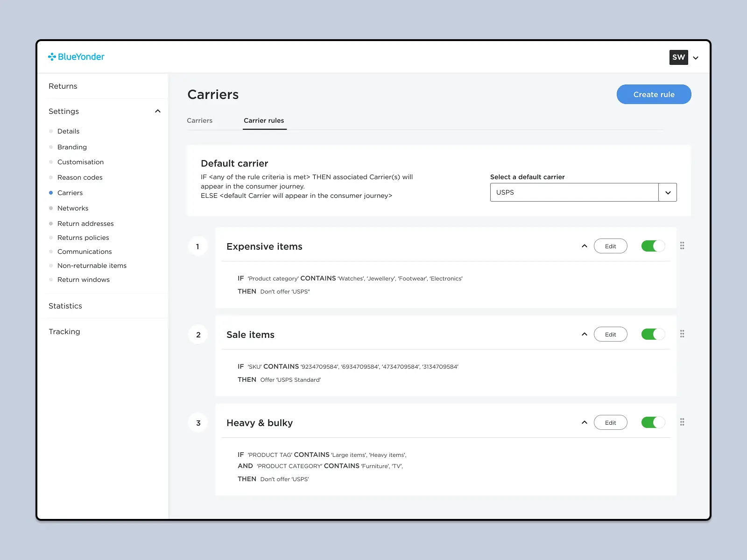This screenshot has width=747, height=560.
Task: Click 'Select a default carrier' label
Action: click(x=527, y=177)
